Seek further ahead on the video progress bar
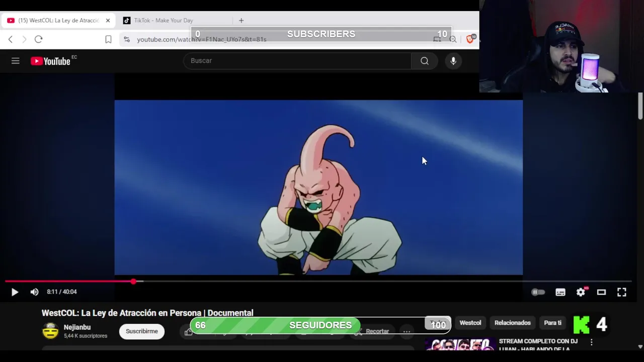 [382, 282]
